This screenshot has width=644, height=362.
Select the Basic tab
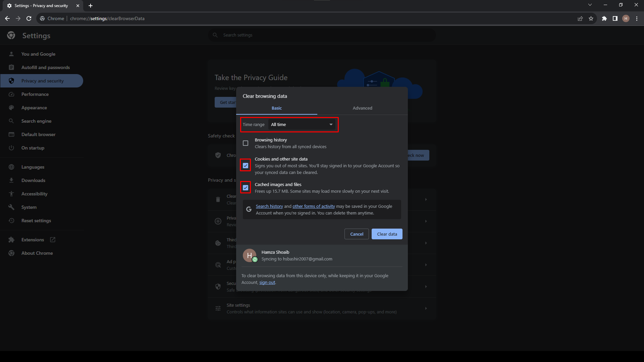[276, 108]
